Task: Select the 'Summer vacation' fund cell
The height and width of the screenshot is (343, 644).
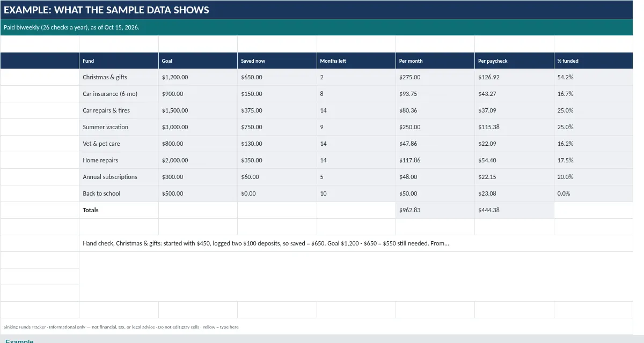Action: pyautogui.click(x=119, y=127)
